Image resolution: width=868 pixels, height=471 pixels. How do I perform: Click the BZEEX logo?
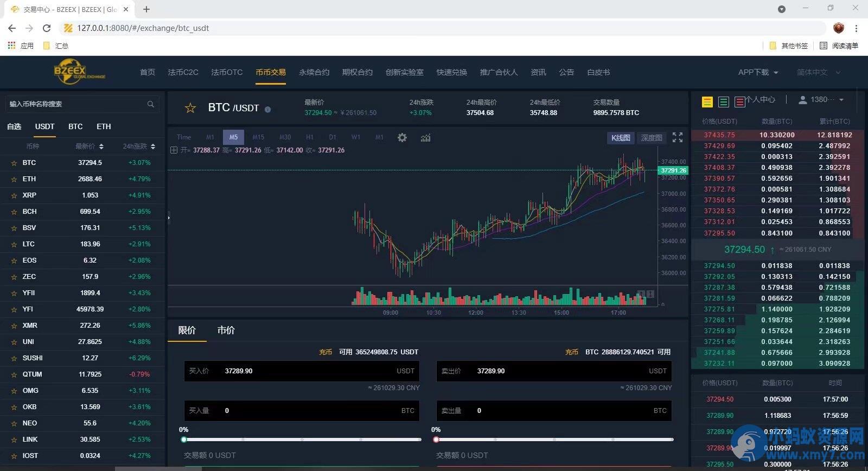[x=79, y=72]
